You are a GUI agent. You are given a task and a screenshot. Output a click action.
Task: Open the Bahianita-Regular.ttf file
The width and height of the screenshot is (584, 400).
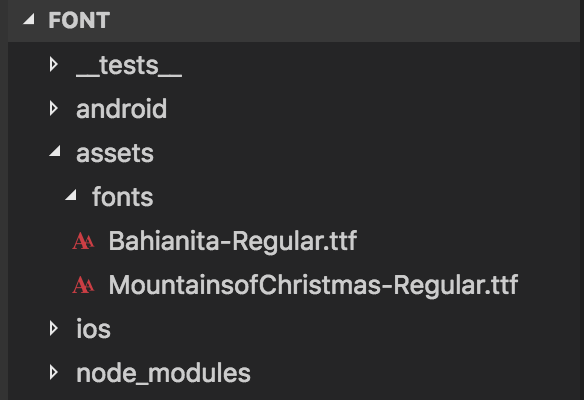pyautogui.click(x=233, y=241)
